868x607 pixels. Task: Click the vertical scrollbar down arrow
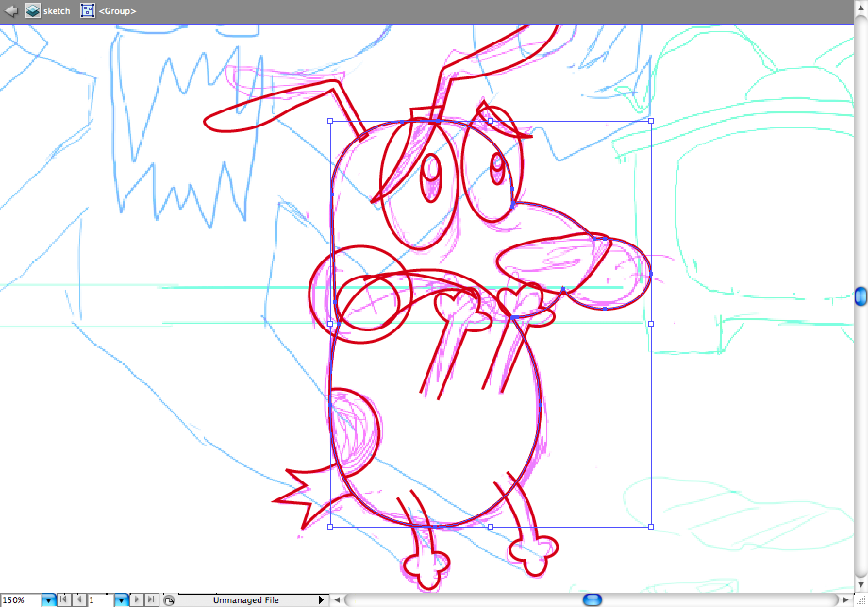[x=860, y=585]
